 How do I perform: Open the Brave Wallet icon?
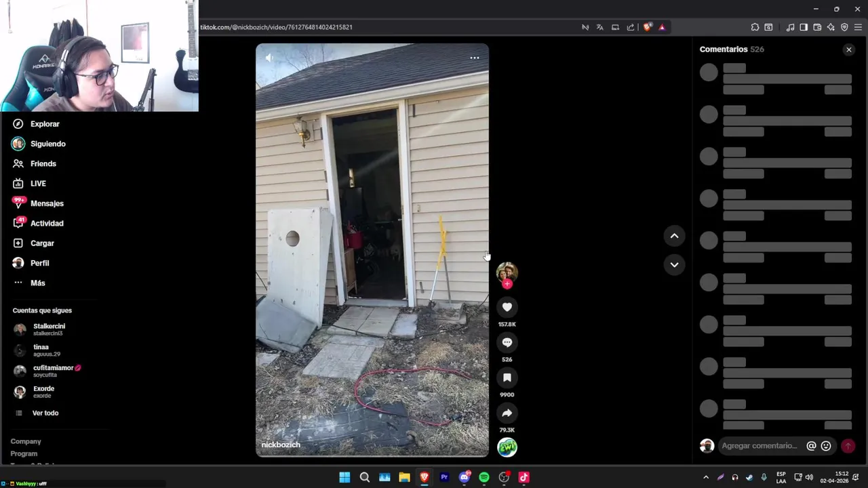(817, 27)
